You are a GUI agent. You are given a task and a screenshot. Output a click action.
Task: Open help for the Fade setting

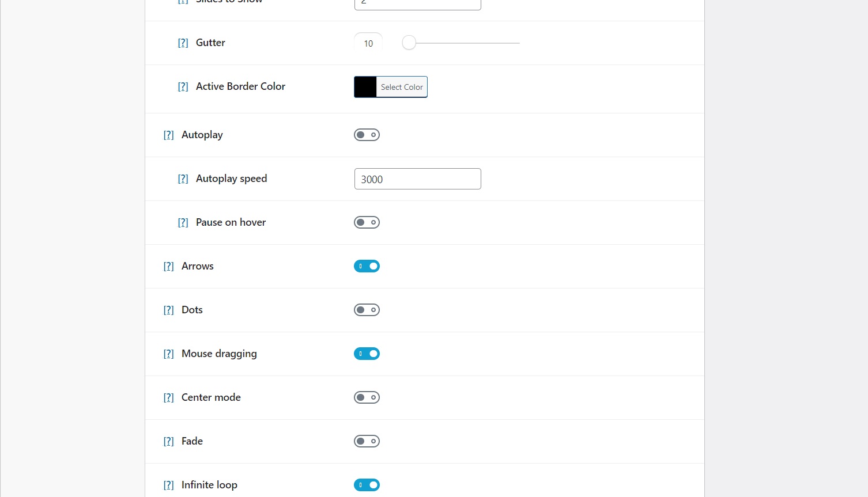(168, 442)
